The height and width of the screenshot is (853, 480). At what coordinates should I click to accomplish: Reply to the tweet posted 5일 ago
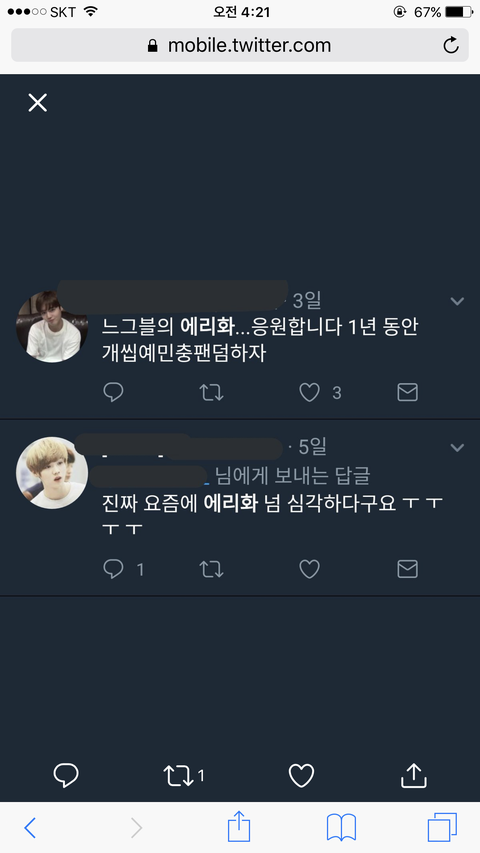[x=113, y=569]
